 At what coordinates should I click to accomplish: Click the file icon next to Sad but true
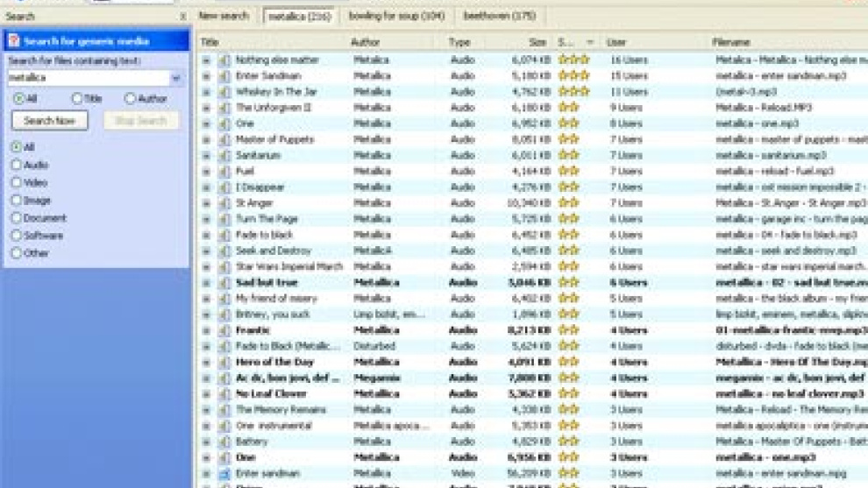224,283
